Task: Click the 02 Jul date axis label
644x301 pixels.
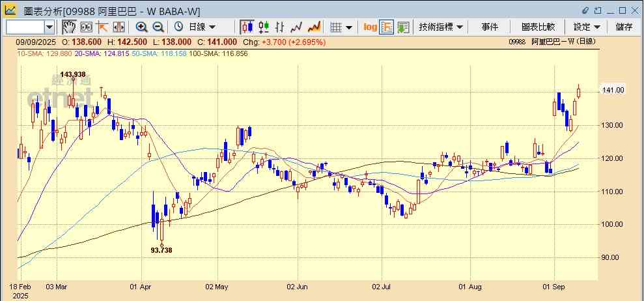Action: coord(382,287)
